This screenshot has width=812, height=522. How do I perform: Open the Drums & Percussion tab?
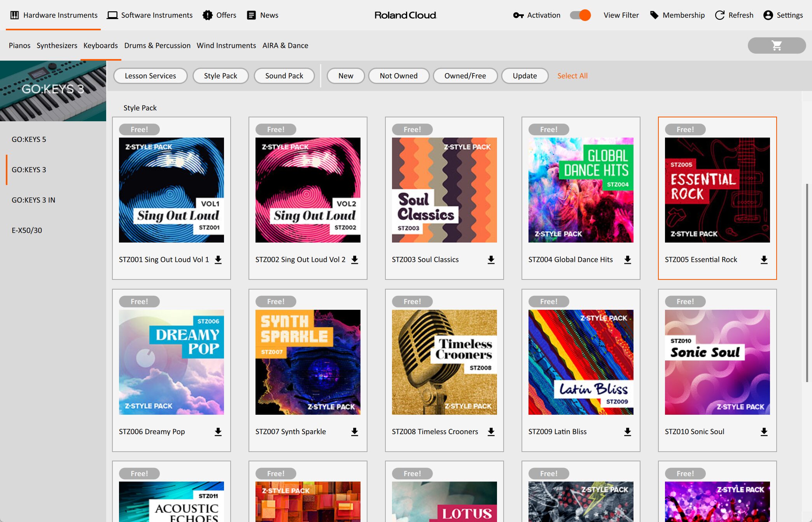pyautogui.click(x=157, y=45)
